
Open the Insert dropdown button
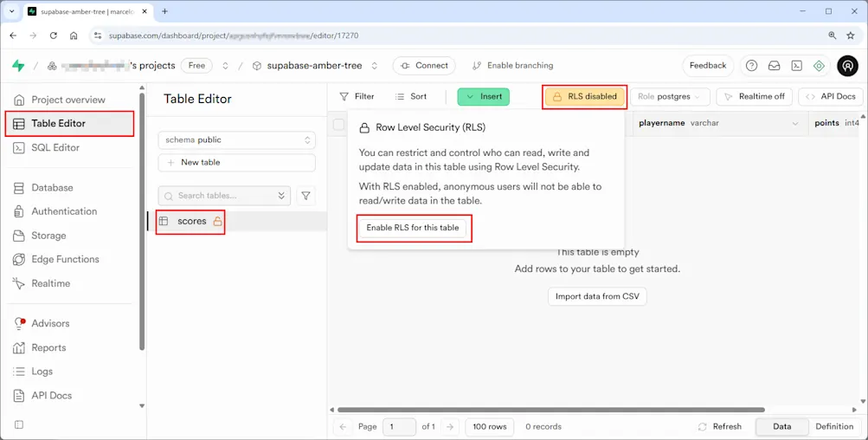(483, 96)
